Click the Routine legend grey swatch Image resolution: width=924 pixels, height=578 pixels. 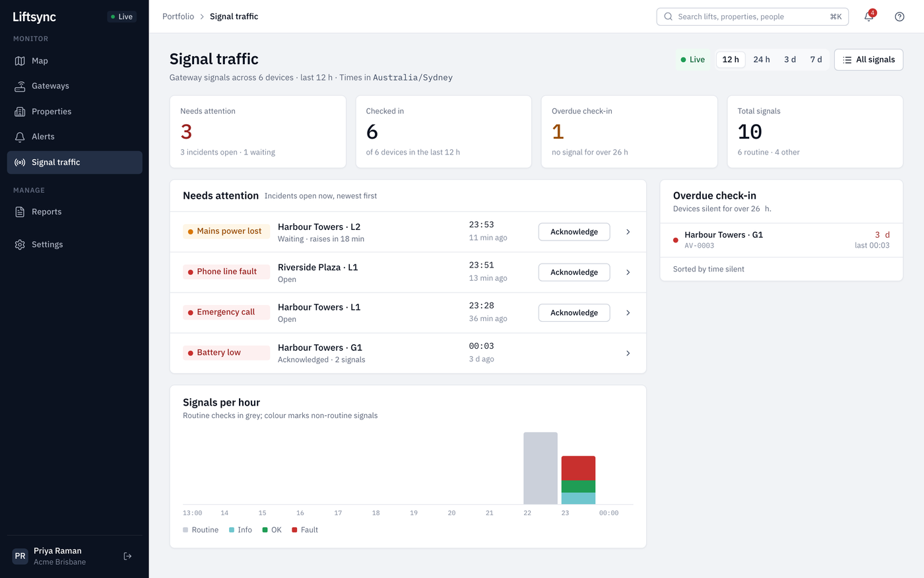185,530
